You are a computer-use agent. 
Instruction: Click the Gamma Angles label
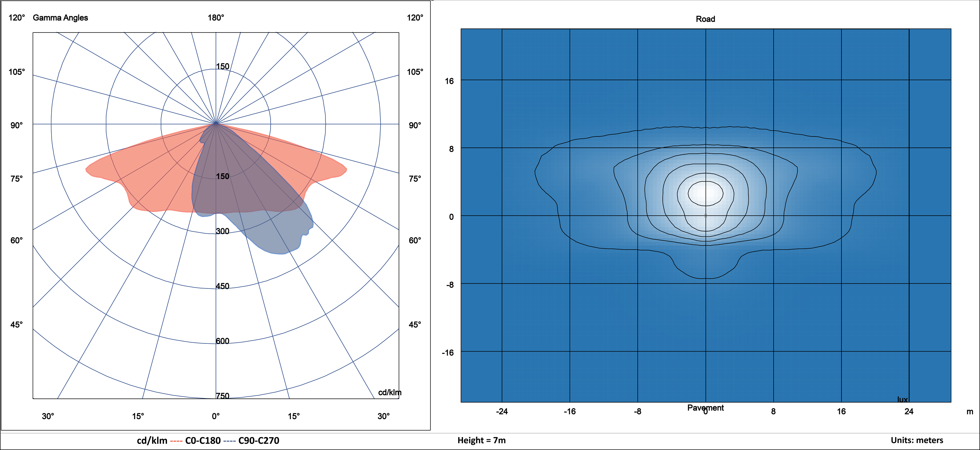[x=60, y=17]
